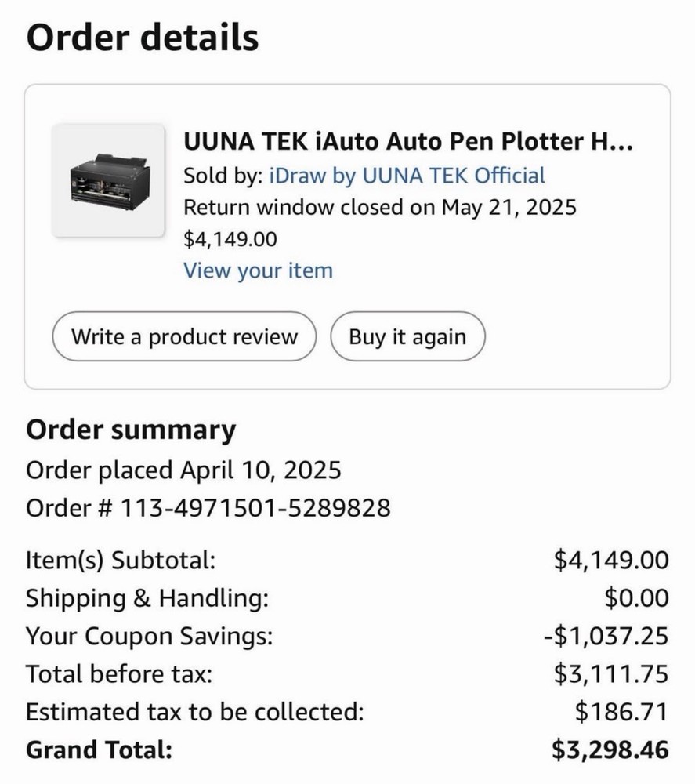The width and height of the screenshot is (695, 784).
Task: Click the Write a product review button
Action: point(184,336)
